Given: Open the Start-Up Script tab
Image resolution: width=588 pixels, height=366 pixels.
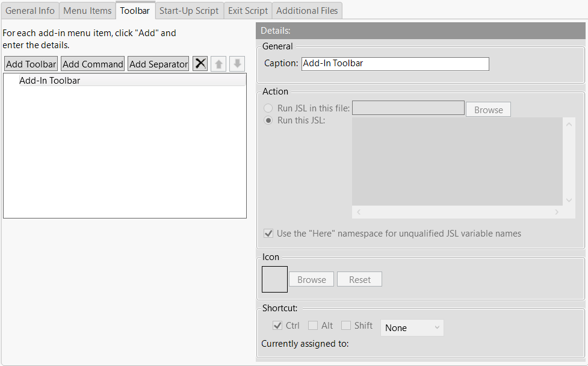Looking at the screenshot, I should pyautogui.click(x=189, y=10).
